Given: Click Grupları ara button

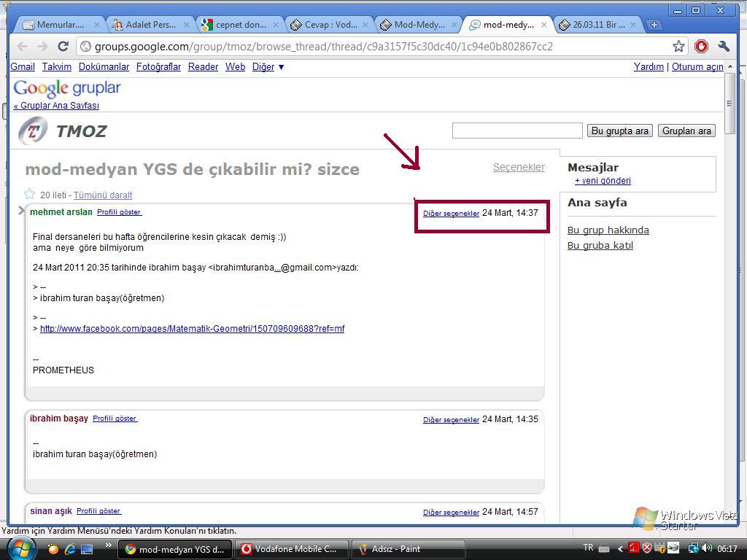Looking at the screenshot, I should point(686,131).
